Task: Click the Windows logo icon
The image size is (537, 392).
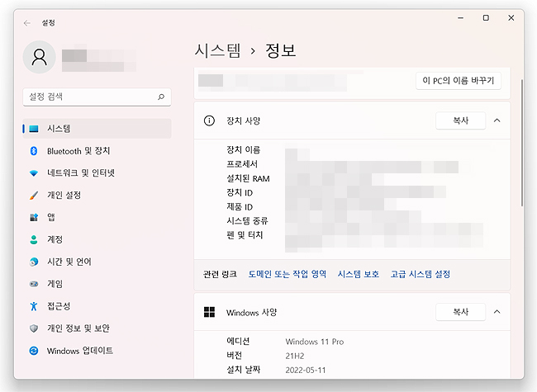Action: pyautogui.click(x=209, y=312)
